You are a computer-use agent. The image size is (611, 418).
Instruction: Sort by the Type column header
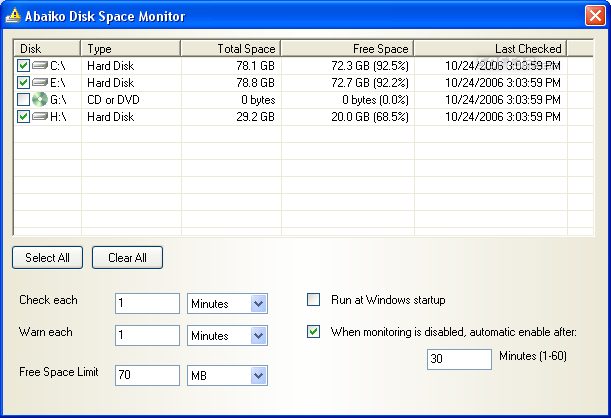click(131, 49)
